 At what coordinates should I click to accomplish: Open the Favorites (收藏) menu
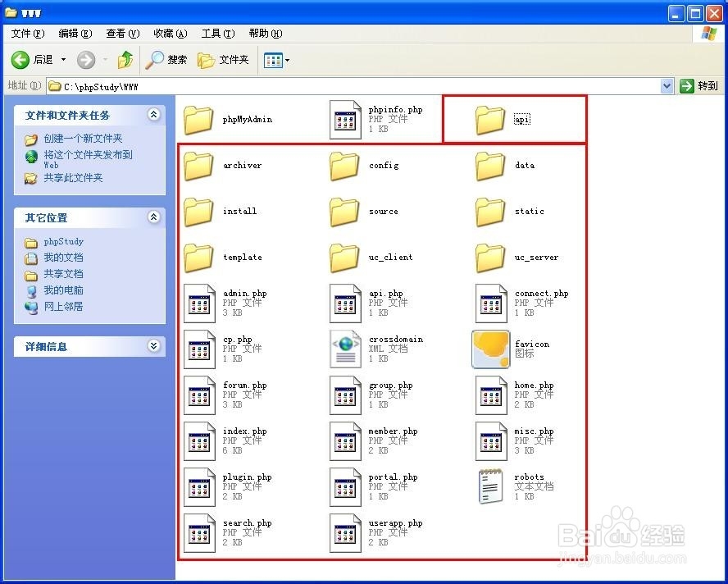point(171,34)
